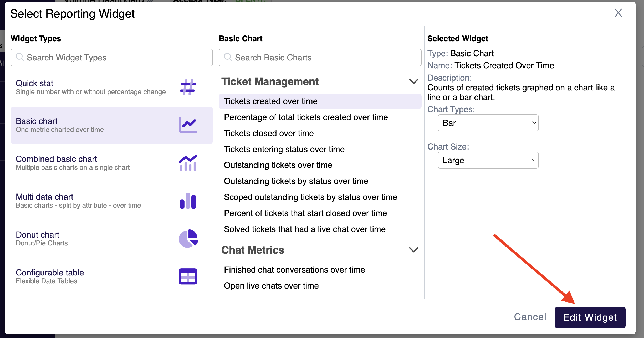The image size is (644, 338).
Task: Focus the Search Basic Charts field
Action: click(320, 58)
